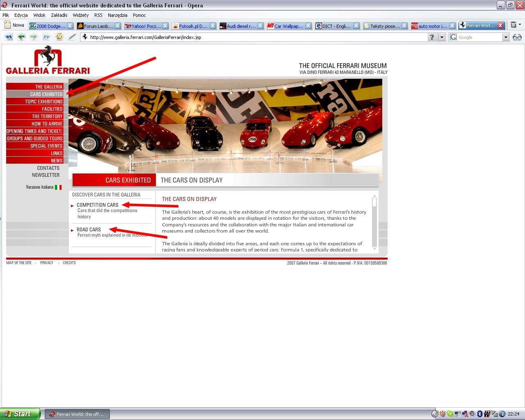This screenshot has width=525, height=420.
Task: Click the wand (pencil) toolbar icon
Action: point(72,37)
